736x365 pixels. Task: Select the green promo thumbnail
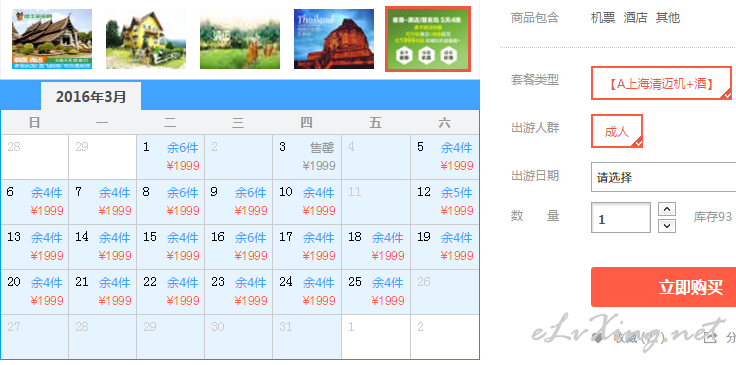pyautogui.click(x=428, y=39)
